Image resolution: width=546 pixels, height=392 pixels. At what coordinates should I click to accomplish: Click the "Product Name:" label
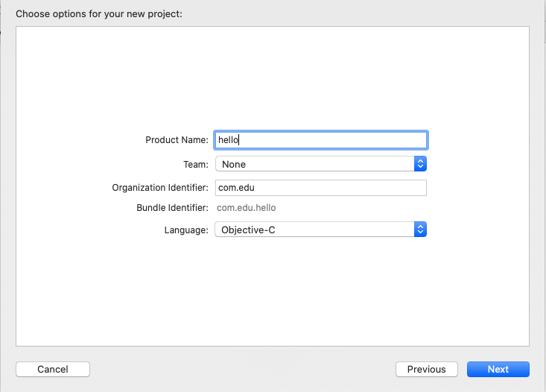point(177,140)
